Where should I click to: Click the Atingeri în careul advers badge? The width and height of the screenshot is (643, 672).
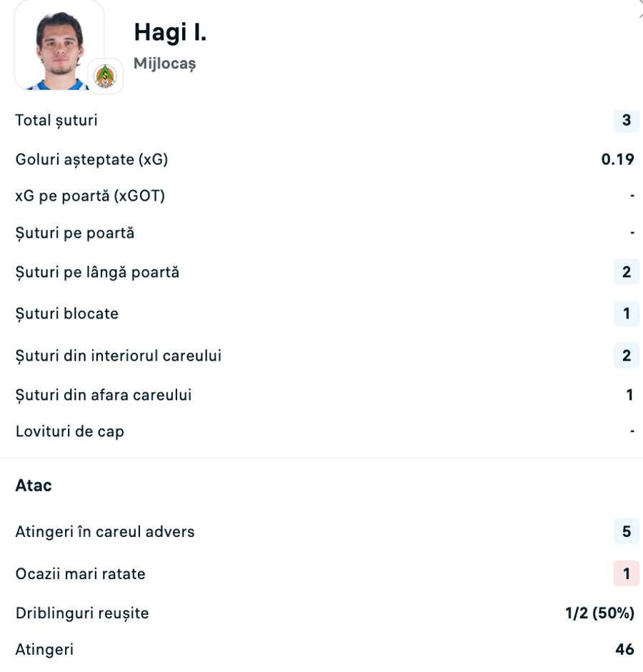click(x=625, y=532)
